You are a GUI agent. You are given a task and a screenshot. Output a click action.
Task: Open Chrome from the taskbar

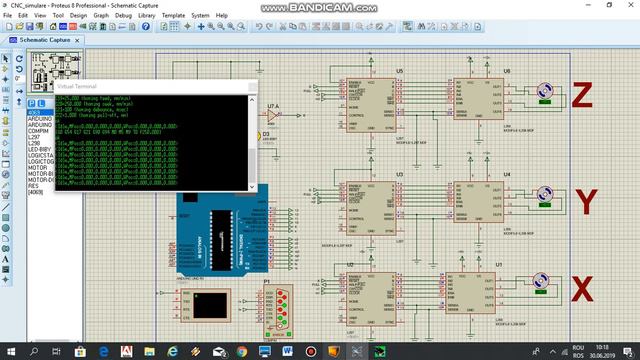pos(242,351)
